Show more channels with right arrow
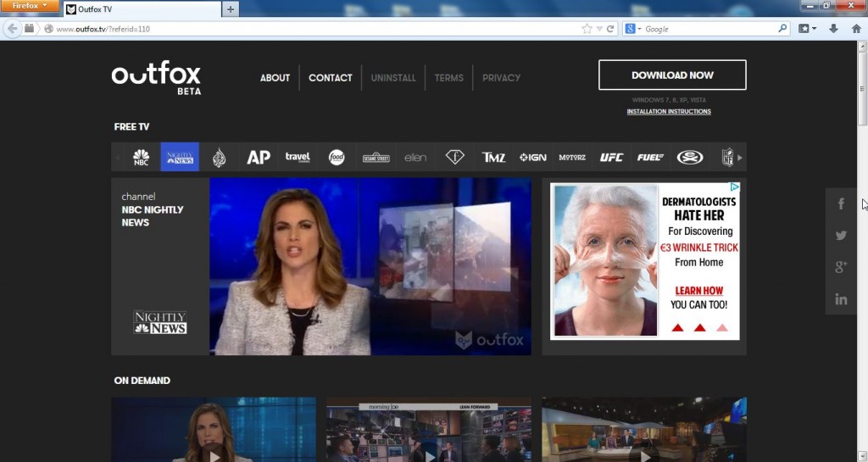The width and height of the screenshot is (868, 462). point(739,158)
